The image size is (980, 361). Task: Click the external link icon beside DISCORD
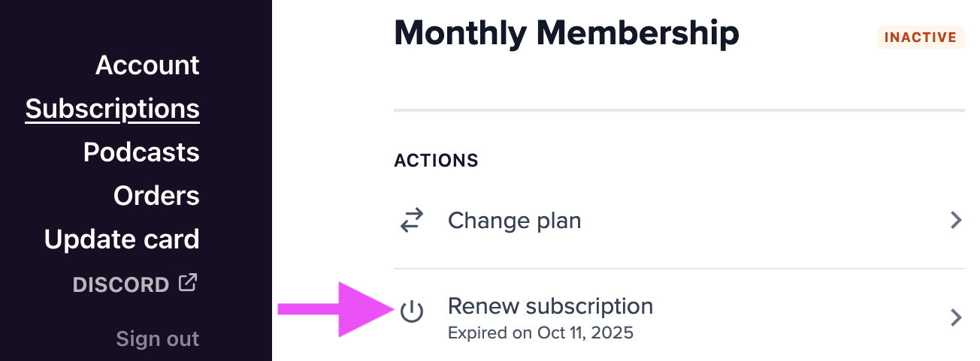point(187,283)
